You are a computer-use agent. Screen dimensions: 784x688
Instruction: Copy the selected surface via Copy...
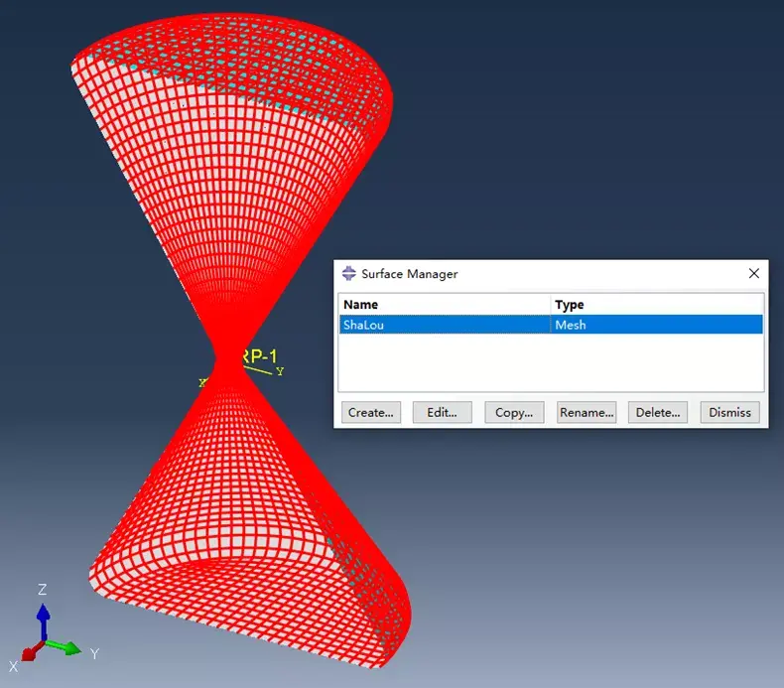tap(514, 412)
